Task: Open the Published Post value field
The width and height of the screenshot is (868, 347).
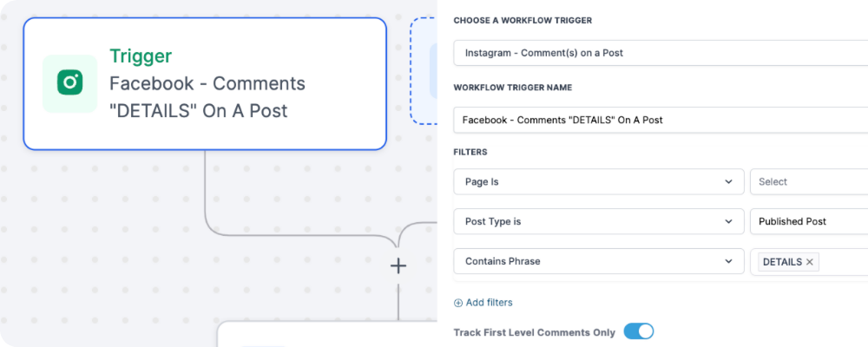Action: [809, 221]
